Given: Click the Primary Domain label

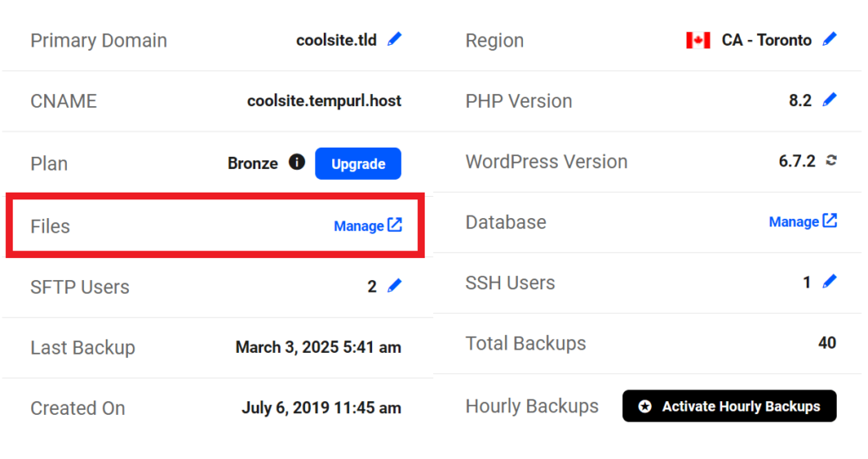Looking at the screenshot, I should point(98,41).
